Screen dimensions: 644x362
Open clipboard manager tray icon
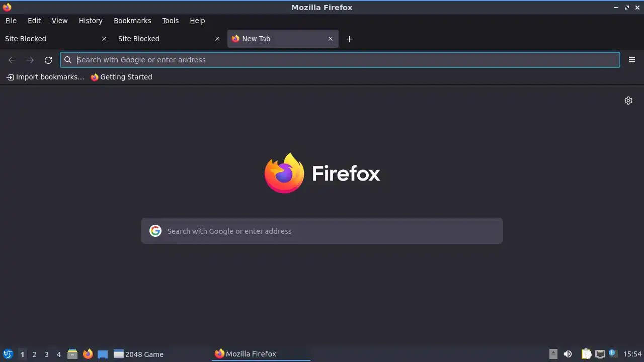point(586,354)
